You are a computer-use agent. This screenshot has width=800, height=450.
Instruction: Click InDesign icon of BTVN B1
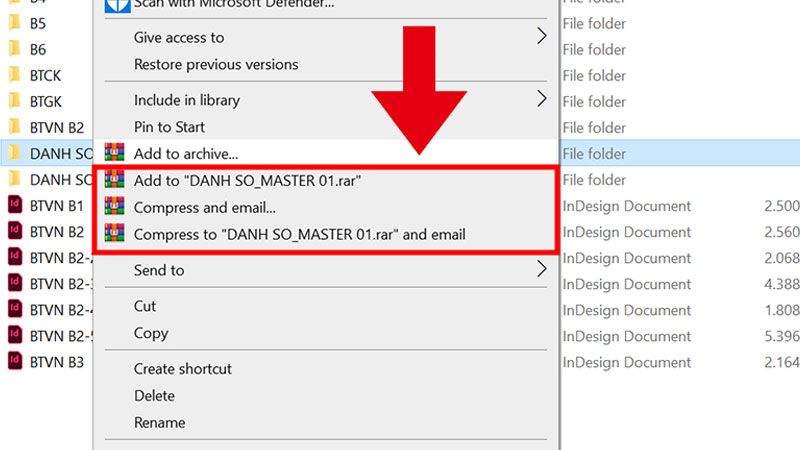coord(15,205)
